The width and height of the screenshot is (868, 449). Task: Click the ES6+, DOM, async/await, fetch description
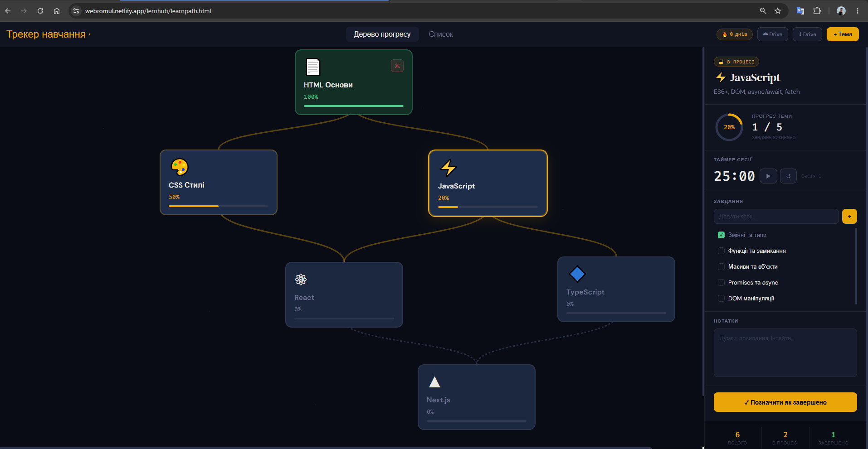(757, 92)
